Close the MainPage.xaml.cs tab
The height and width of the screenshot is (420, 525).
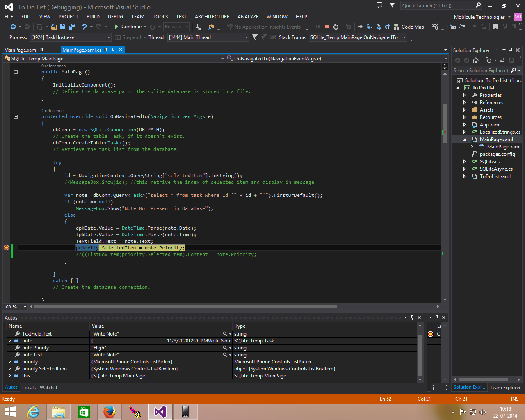(121, 50)
